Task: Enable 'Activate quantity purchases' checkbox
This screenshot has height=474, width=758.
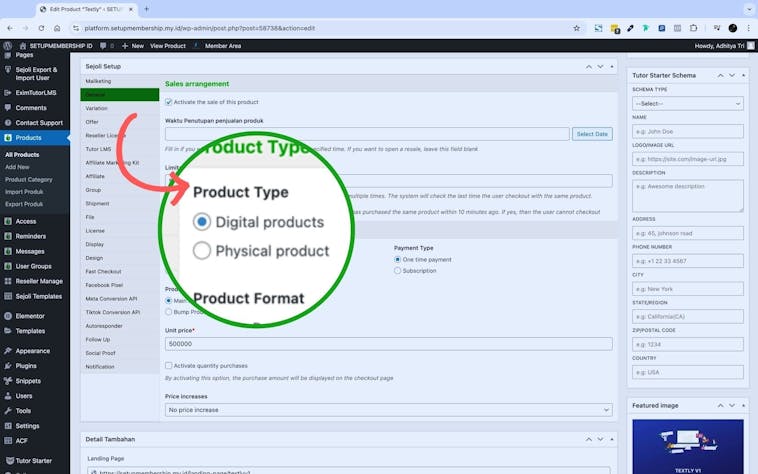Action: pos(169,365)
